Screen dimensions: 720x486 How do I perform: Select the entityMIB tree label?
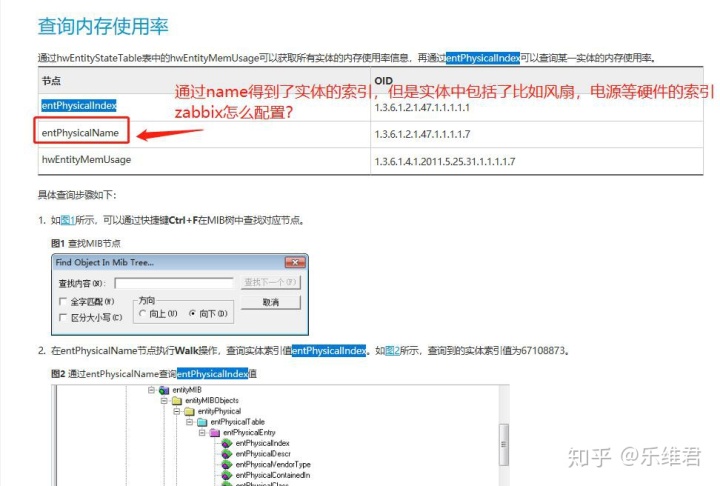187,390
